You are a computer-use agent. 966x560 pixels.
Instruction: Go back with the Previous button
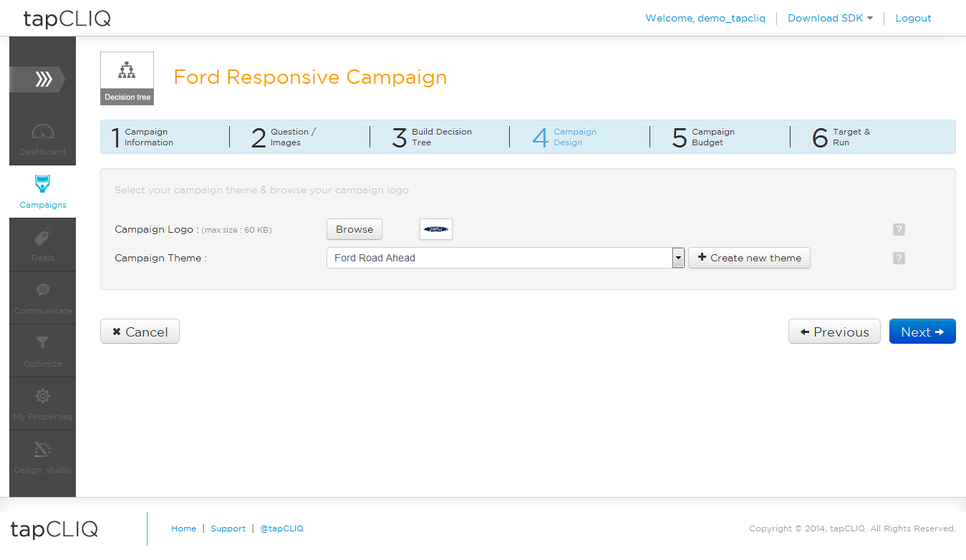tap(834, 332)
